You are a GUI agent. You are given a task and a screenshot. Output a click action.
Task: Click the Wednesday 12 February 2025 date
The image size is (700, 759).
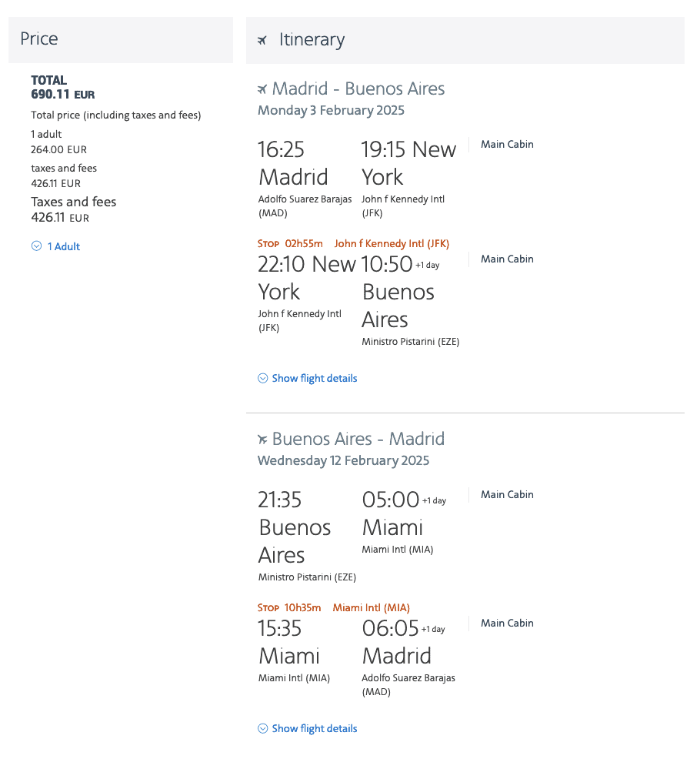343,460
